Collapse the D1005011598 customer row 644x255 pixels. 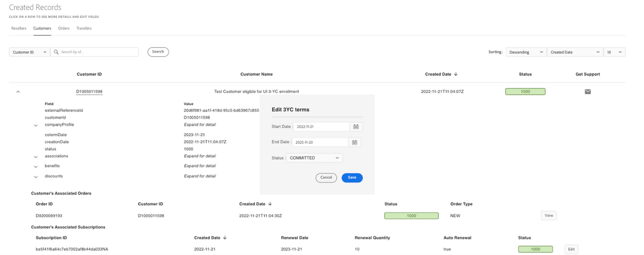(18, 92)
